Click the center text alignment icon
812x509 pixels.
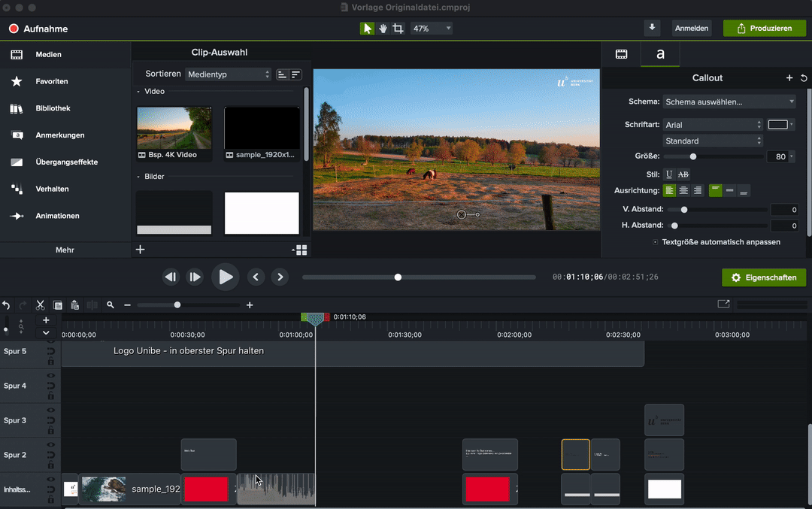(x=683, y=191)
